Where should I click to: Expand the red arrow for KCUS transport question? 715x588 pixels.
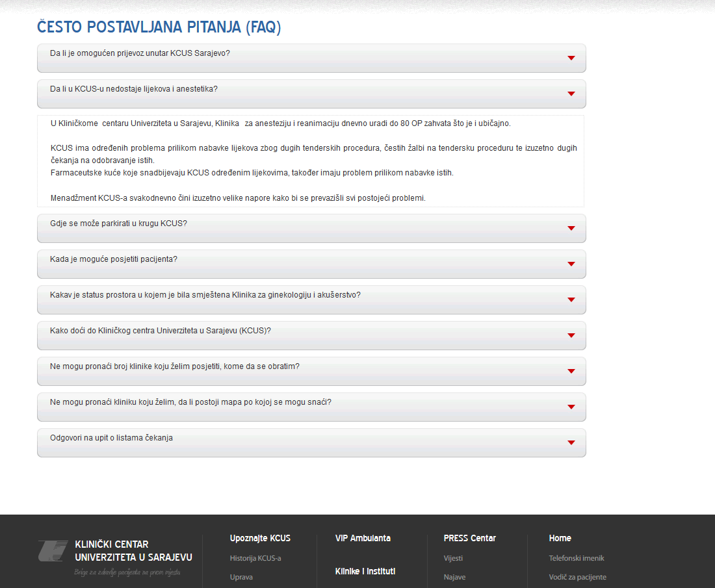571,58
